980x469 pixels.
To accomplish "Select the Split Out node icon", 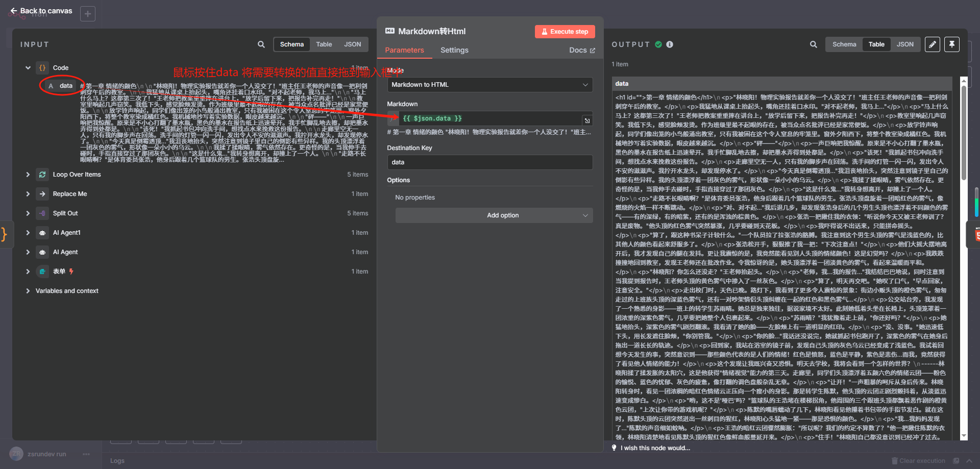I will pos(42,213).
